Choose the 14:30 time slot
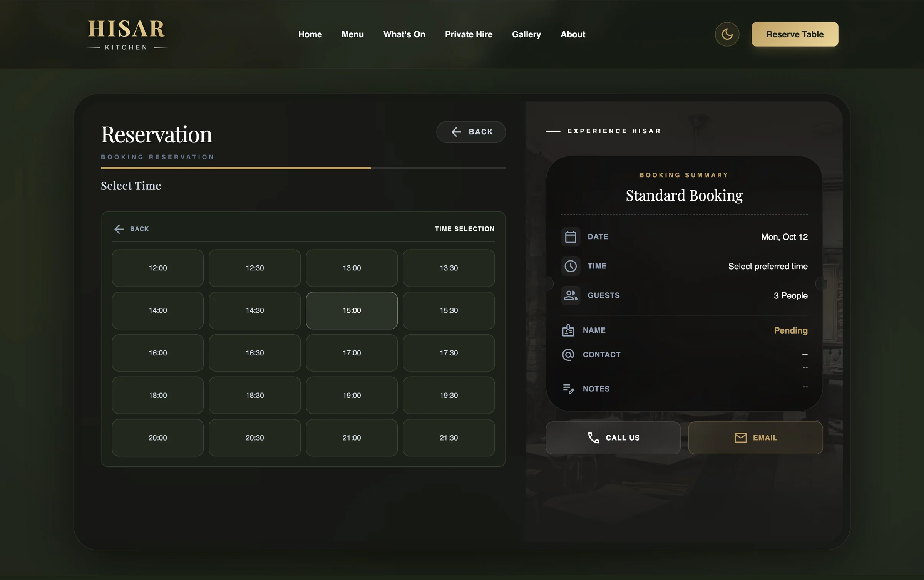The image size is (924, 580). click(254, 310)
